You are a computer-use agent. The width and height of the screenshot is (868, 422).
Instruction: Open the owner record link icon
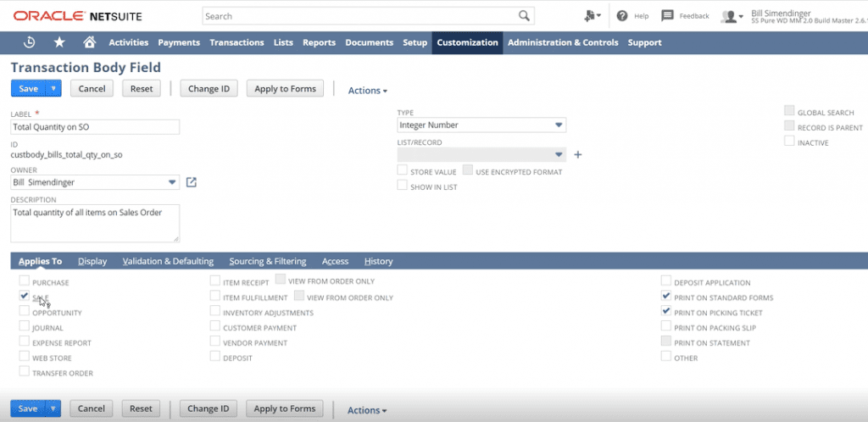pos(192,182)
